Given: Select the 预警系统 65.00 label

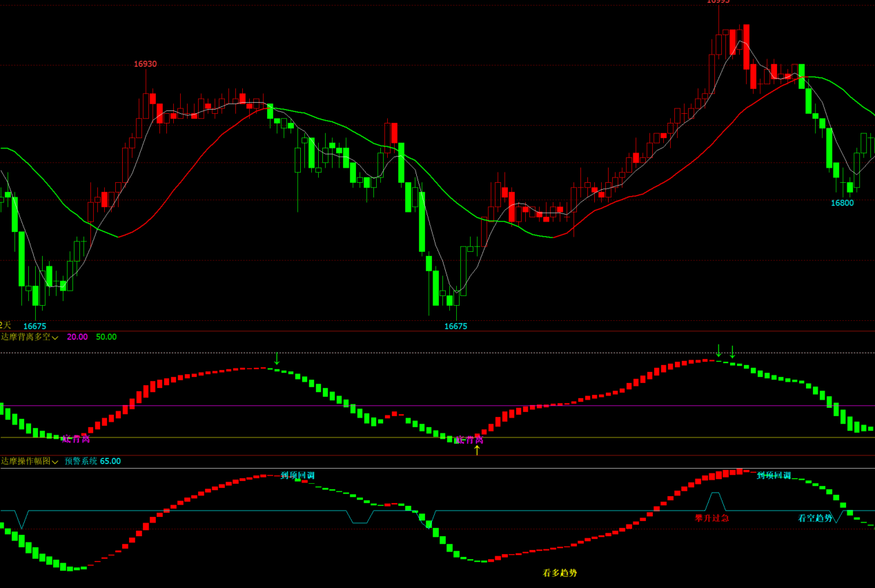Looking at the screenshot, I should point(92,461).
